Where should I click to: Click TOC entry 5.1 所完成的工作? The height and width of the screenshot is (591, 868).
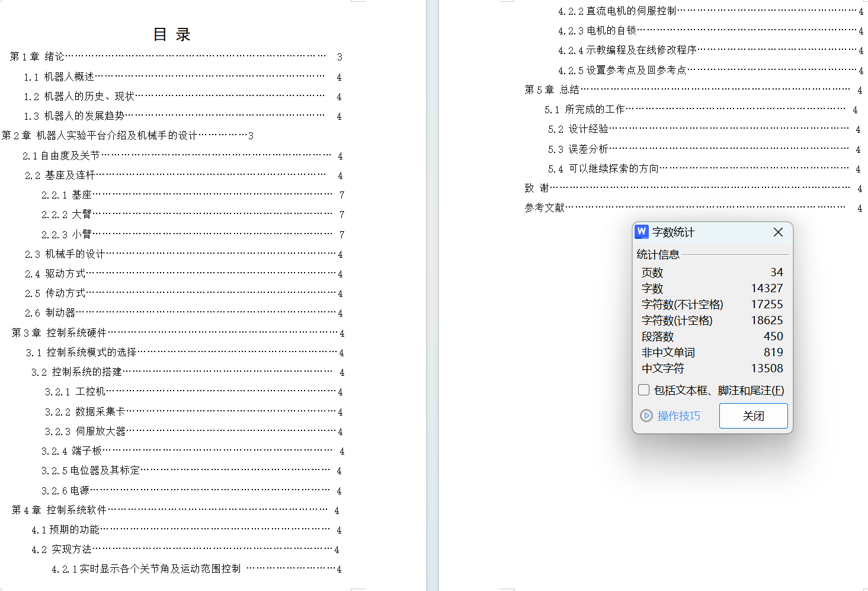coord(702,110)
